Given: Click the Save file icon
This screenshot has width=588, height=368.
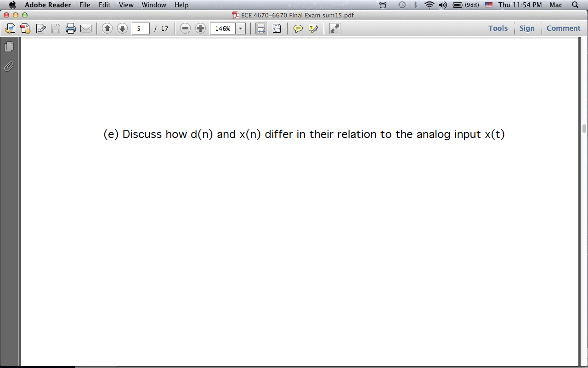Looking at the screenshot, I should point(56,29).
